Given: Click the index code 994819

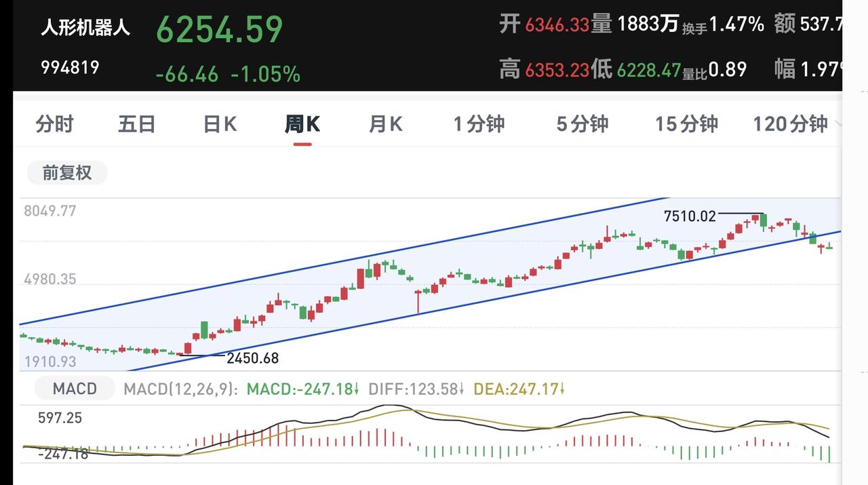Looking at the screenshot, I should [70, 68].
